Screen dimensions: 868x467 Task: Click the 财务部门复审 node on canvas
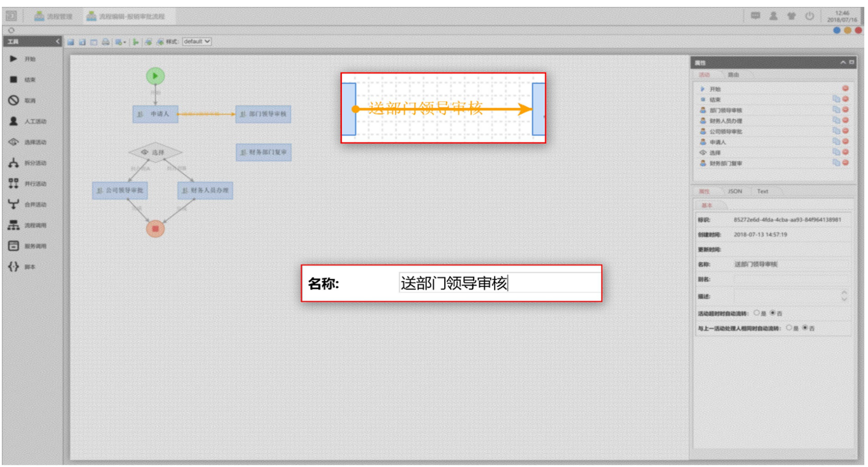point(263,152)
